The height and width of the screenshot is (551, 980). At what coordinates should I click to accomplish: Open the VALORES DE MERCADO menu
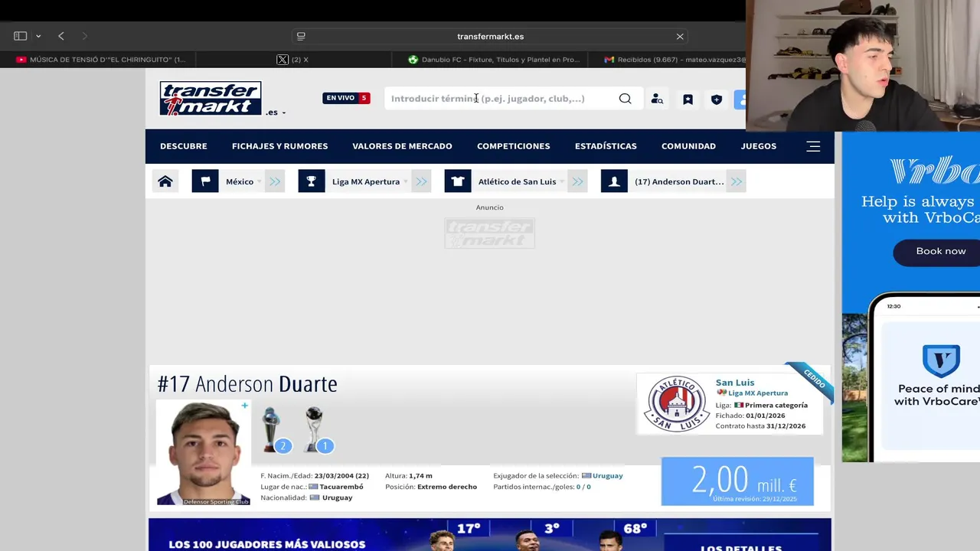click(x=402, y=146)
